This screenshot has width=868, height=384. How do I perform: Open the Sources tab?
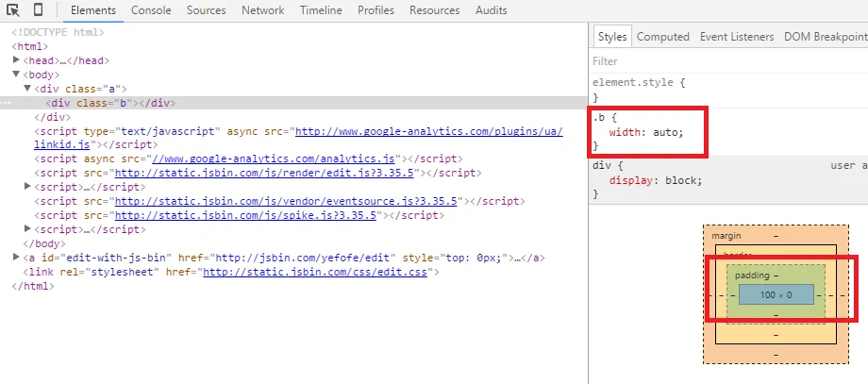click(207, 10)
